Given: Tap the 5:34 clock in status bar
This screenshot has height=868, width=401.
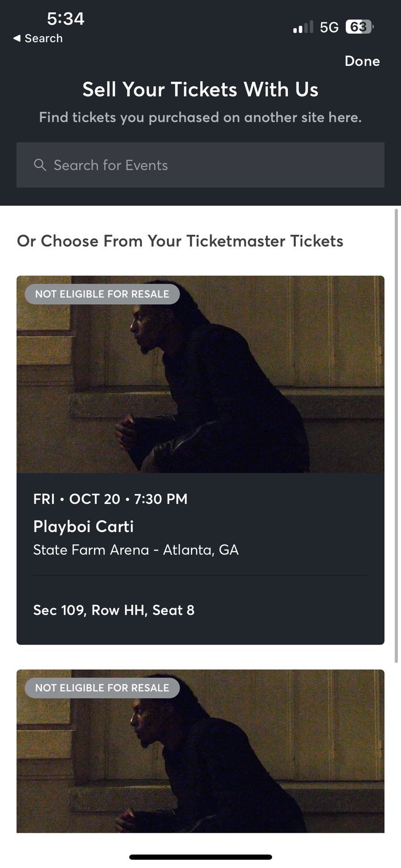Looking at the screenshot, I should (x=66, y=19).
